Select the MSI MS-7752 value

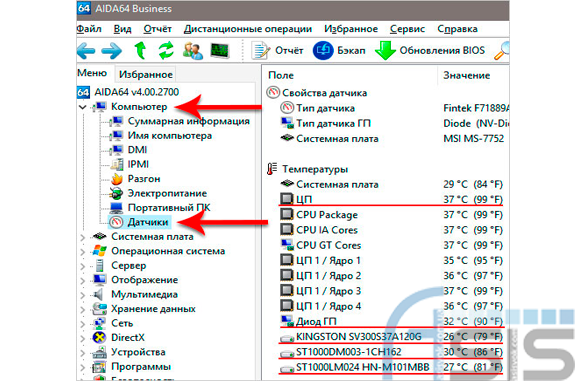473,139
